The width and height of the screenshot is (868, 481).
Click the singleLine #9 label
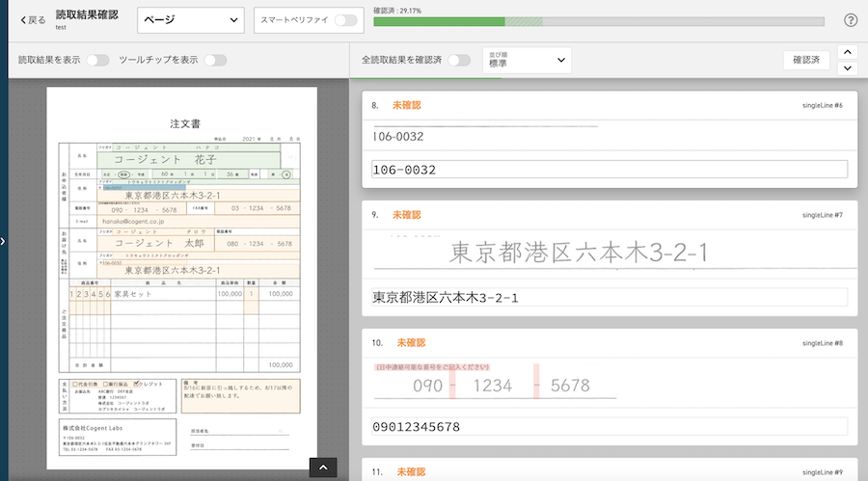click(822, 472)
